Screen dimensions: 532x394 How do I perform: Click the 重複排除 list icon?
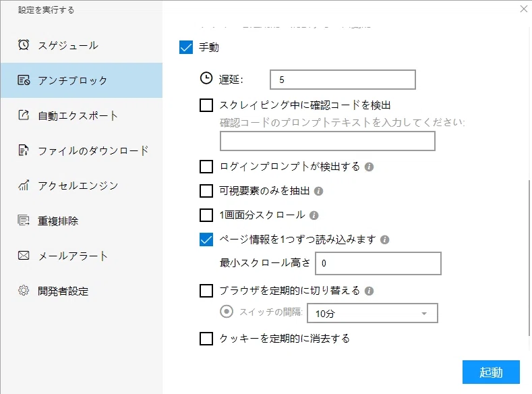pos(24,220)
